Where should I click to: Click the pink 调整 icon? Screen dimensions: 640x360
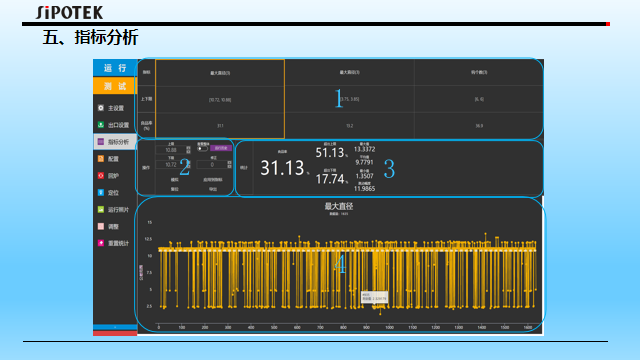tap(101, 226)
